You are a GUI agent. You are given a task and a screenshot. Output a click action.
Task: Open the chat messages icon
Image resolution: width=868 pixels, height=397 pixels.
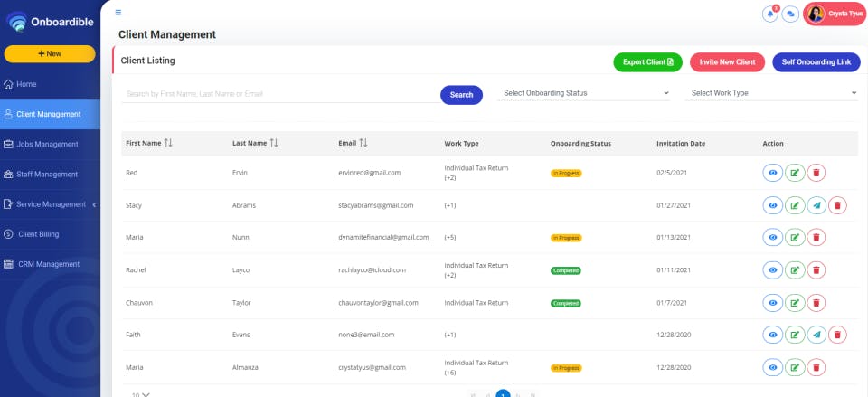[790, 14]
